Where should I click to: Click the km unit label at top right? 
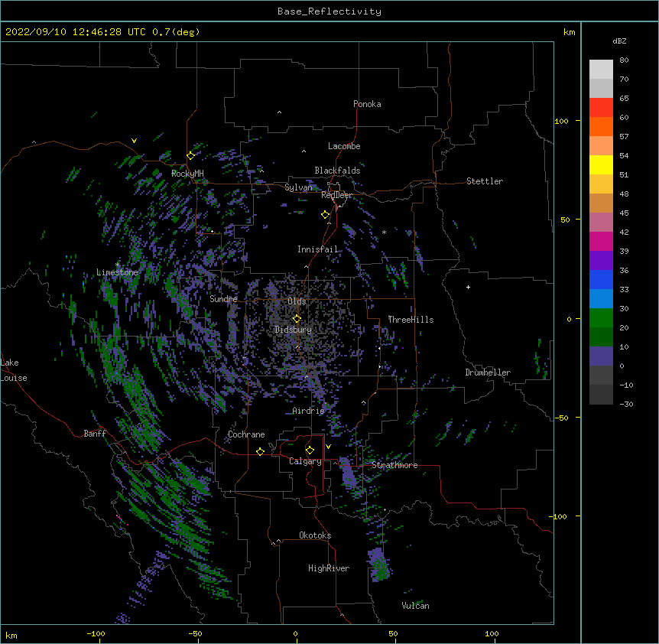(x=569, y=32)
